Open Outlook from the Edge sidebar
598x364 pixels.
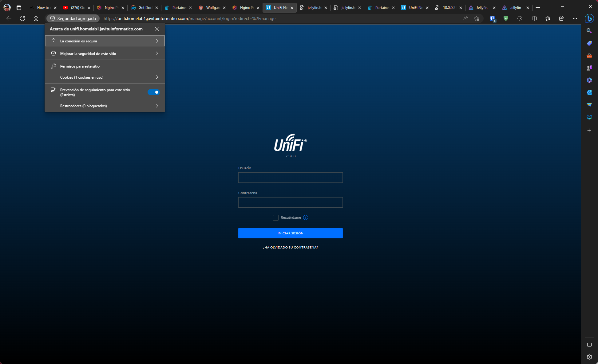[x=589, y=92]
